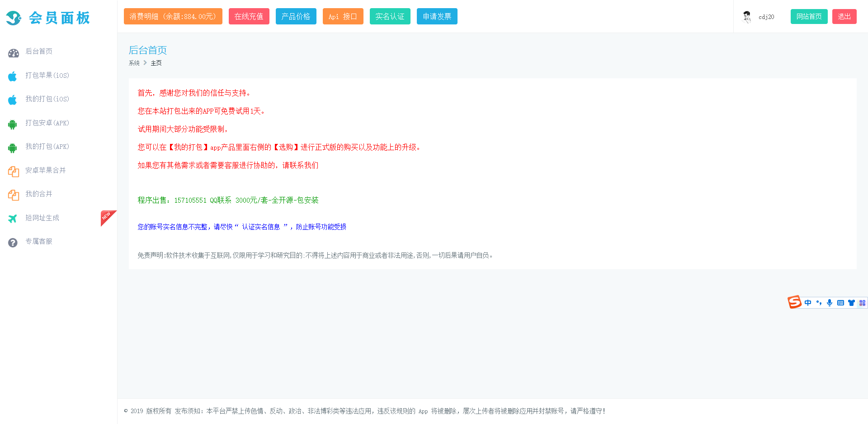Open 消费明细 balance button
The width and height of the screenshot is (868, 424).
(x=173, y=16)
